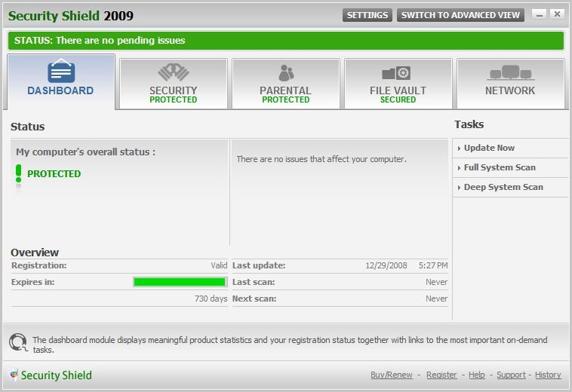Open the FILE VAULT tab label
Viewport: 572px width, 392px height.
pos(398,90)
